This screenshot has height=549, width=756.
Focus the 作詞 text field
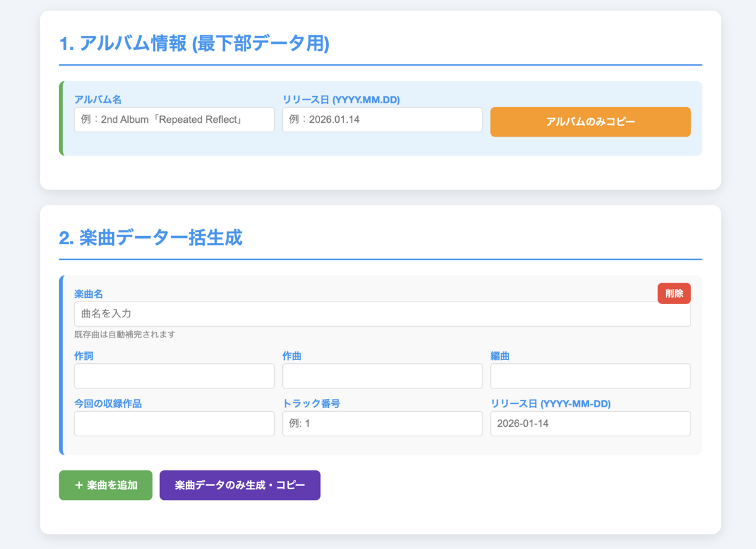click(175, 376)
